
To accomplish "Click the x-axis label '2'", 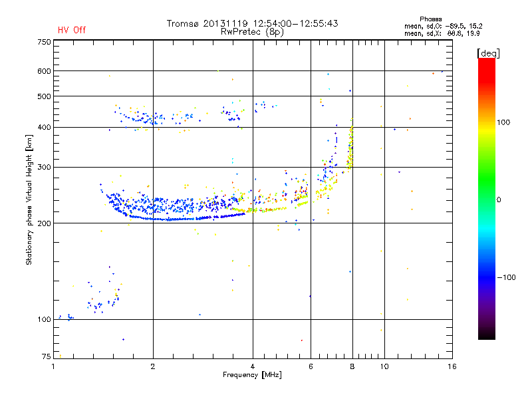I will coord(153,366).
